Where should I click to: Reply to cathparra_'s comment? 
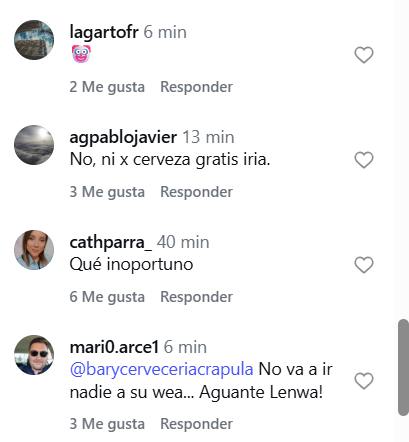coord(196,297)
